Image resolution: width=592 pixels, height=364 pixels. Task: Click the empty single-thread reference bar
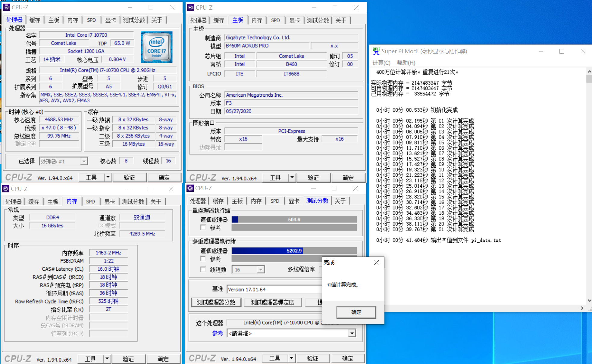tap(294, 227)
